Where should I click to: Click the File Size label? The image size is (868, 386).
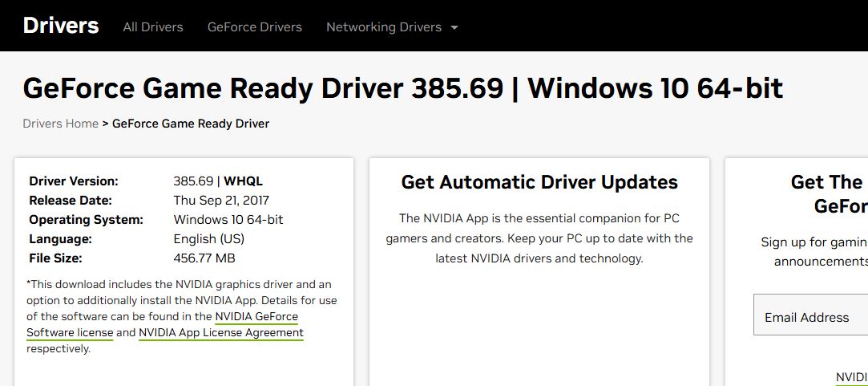55,258
